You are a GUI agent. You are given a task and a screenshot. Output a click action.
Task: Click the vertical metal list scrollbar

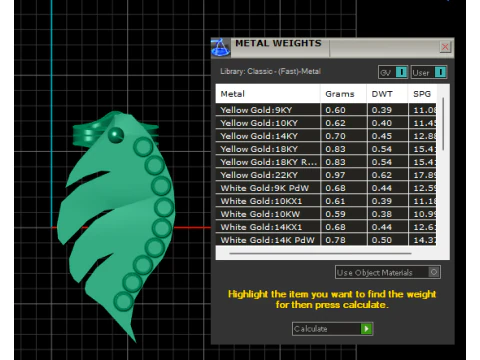[443, 124]
